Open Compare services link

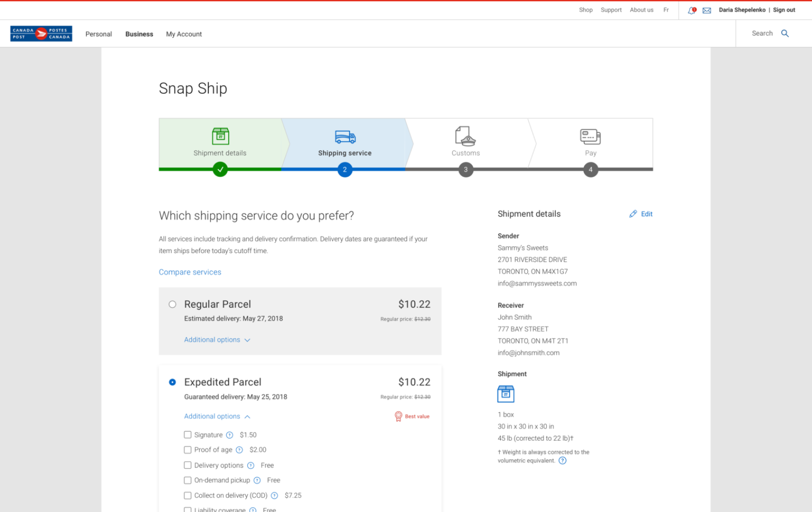point(190,272)
